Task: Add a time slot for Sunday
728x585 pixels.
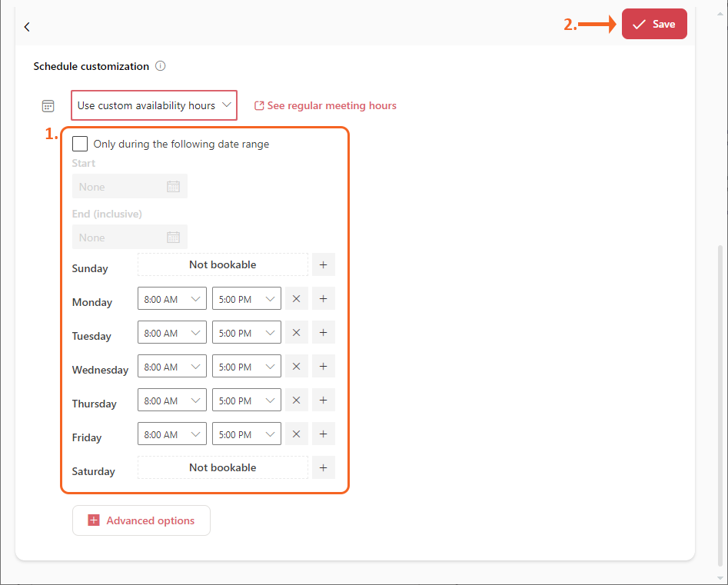Action: pos(323,264)
